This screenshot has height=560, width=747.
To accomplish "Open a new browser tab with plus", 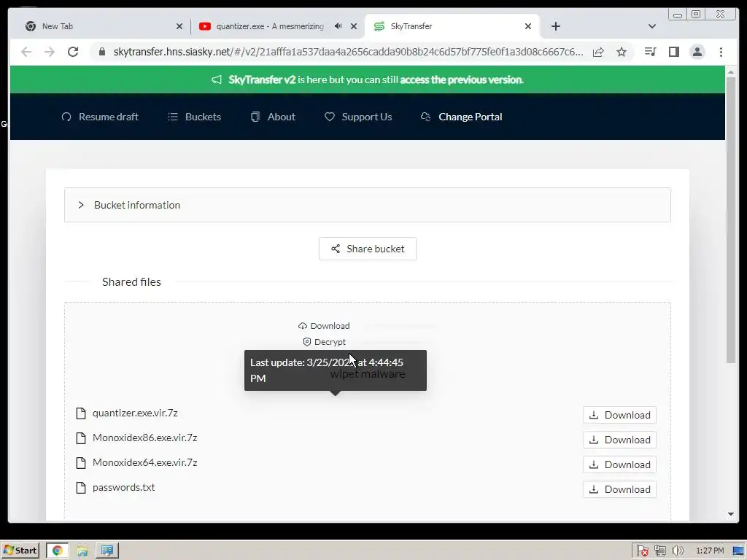I will coord(555,26).
